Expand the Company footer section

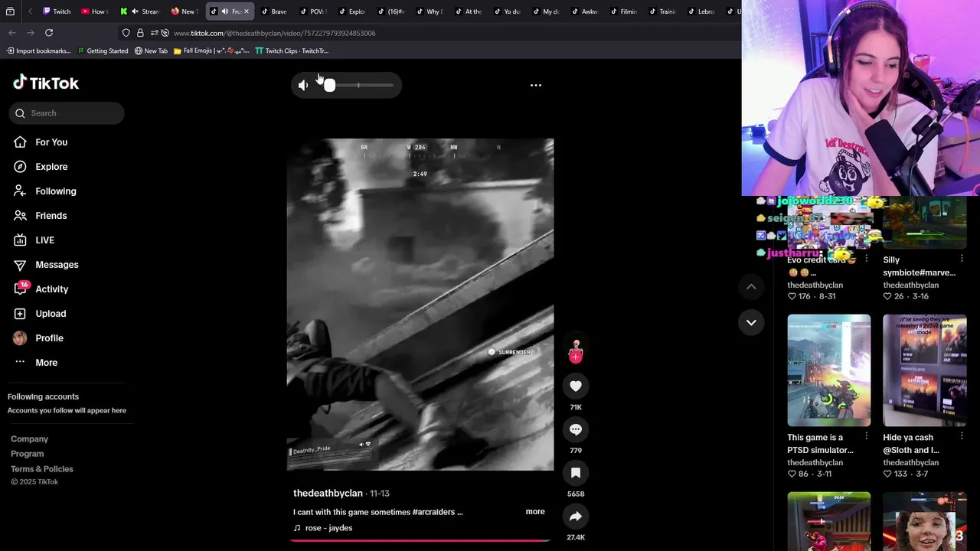click(x=29, y=439)
